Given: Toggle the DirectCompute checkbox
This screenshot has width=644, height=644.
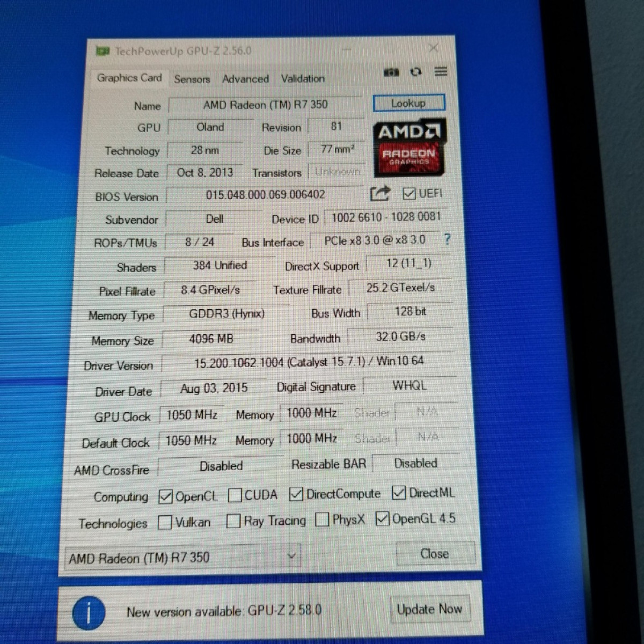Looking at the screenshot, I should (x=296, y=494).
